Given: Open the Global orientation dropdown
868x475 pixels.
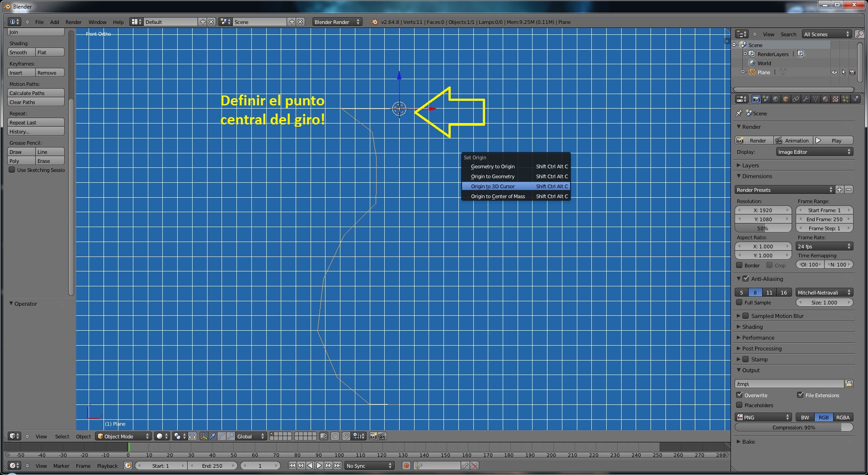Looking at the screenshot, I should pos(251,436).
